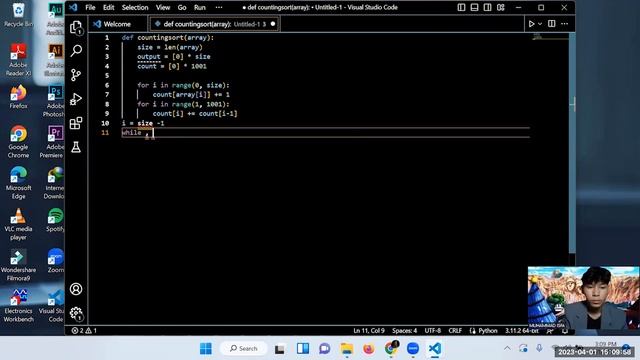This screenshot has height=360, width=640.
Task: Open Manage gear settings menu
Action: click(76, 313)
